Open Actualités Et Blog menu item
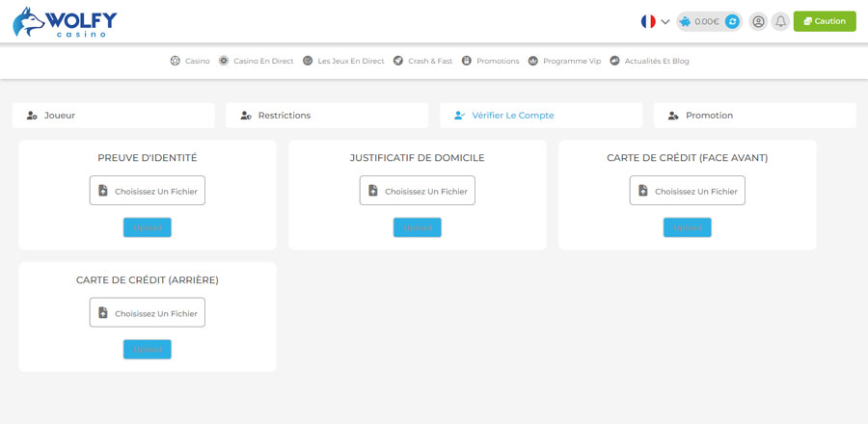Image resolution: width=868 pixels, height=424 pixels. [649, 61]
